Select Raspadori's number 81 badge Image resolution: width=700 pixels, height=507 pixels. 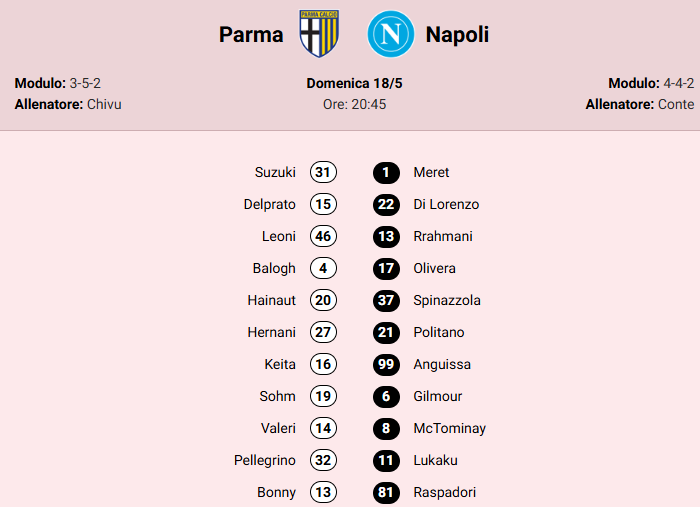point(386,492)
